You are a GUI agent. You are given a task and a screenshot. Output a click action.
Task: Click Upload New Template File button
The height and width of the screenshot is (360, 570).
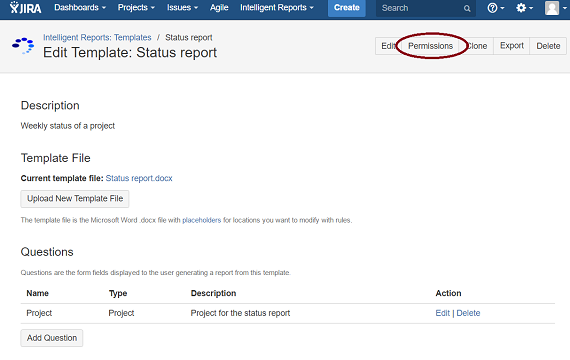coord(75,199)
